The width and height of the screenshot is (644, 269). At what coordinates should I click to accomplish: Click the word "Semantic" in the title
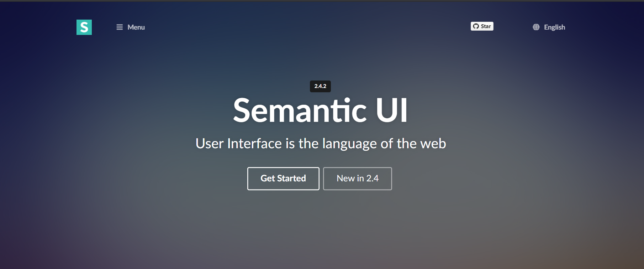point(300,110)
